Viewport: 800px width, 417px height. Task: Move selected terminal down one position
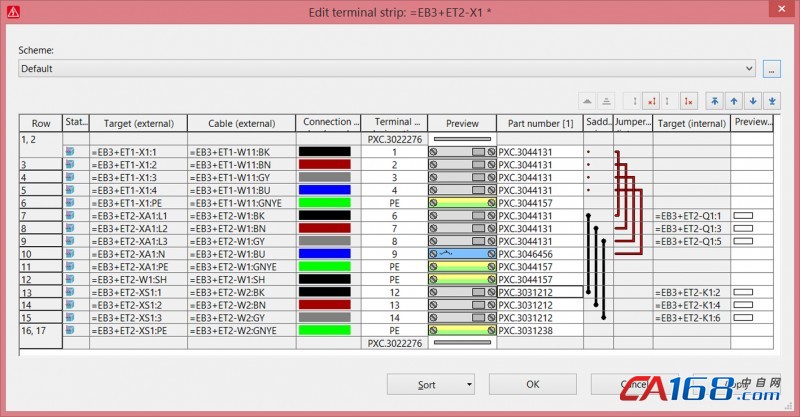click(x=753, y=101)
